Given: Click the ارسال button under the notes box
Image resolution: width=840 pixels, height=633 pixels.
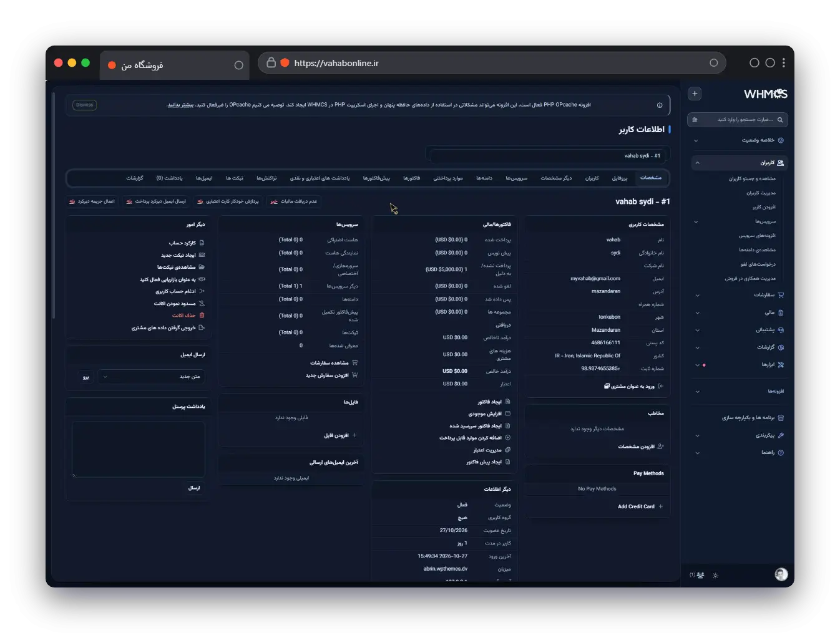Looking at the screenshot, I should pyautogui.click(x=194, y=488).
